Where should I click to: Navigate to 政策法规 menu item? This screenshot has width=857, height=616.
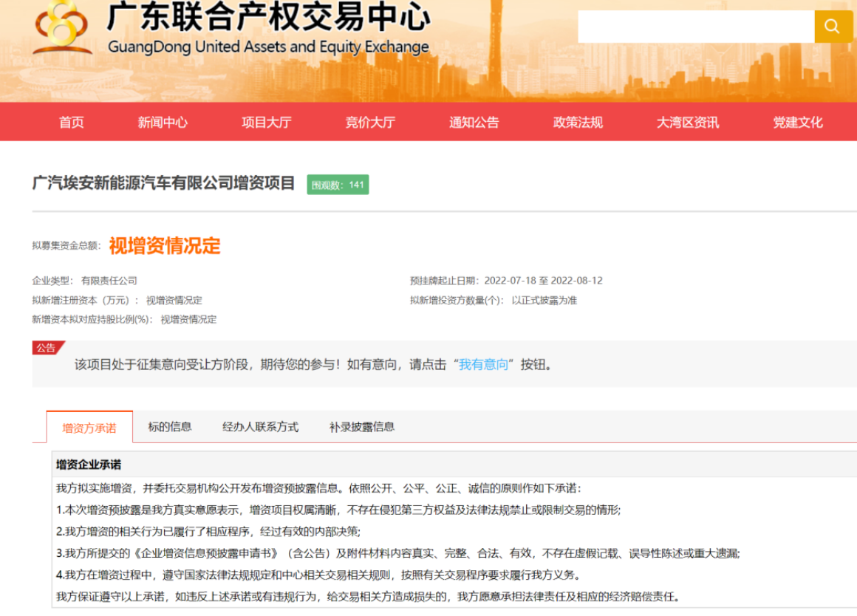coord(578,123)
